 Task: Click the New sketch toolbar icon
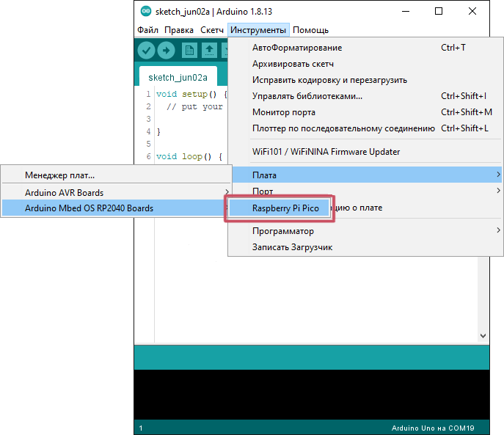[189, 51]
